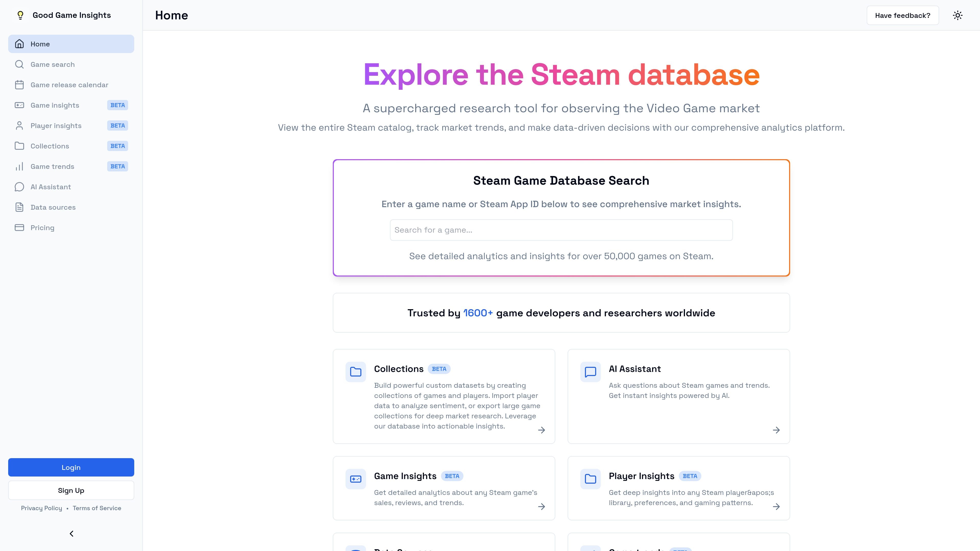Open Game trends in the sidebar
980x551 pixels.
[x=71, y=167]
